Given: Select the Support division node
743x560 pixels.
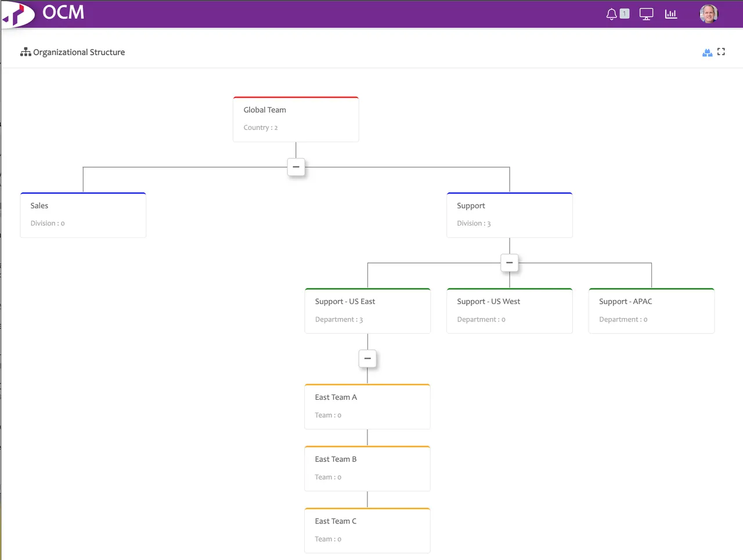Looking at the screenshot, I should 509,215.
